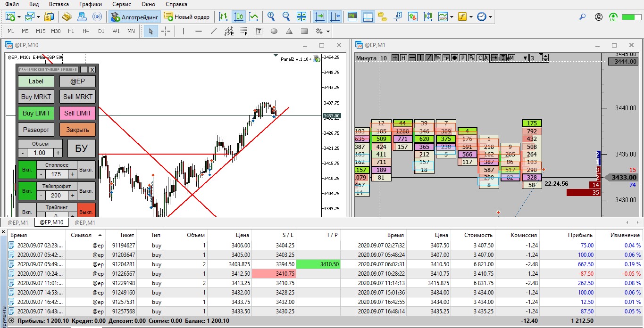Switch chart to candlestick style
Viewport: 644px width, 328px height.
tap(239, 16)
